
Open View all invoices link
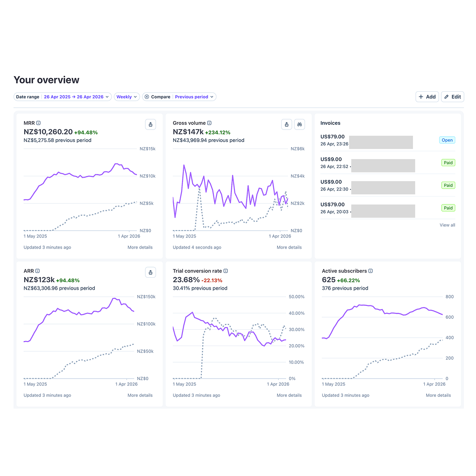tap(447, 225)
